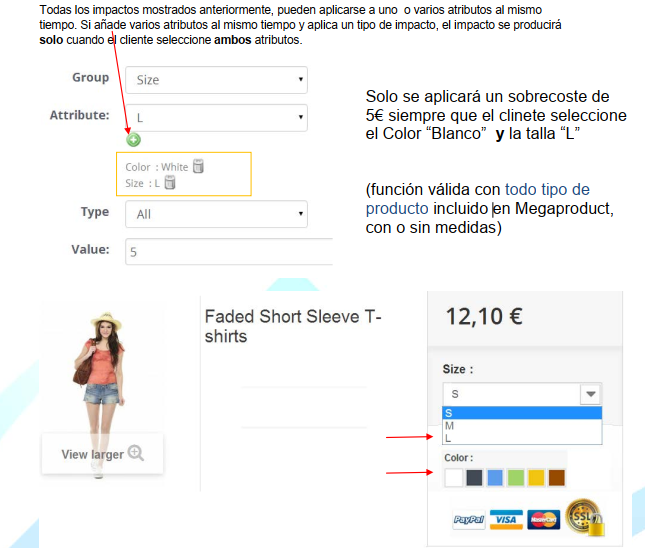Image resolution: width=645 pixels, height=548 pixels.
Task: Click the 'Size :' label in product panel
Action: 458,369
